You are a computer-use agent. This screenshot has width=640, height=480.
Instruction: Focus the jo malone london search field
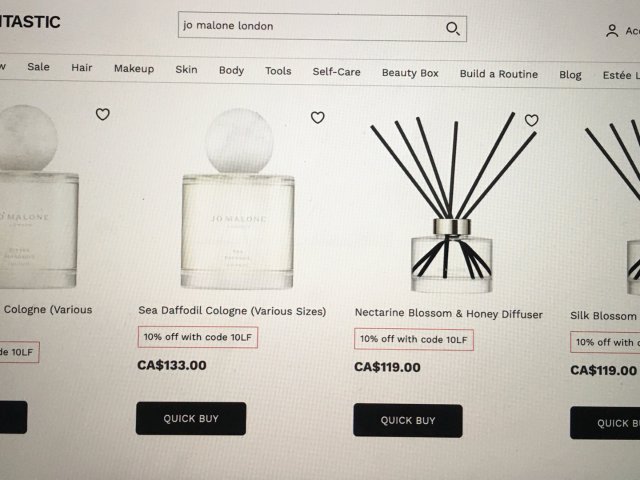tap(322, 27)
